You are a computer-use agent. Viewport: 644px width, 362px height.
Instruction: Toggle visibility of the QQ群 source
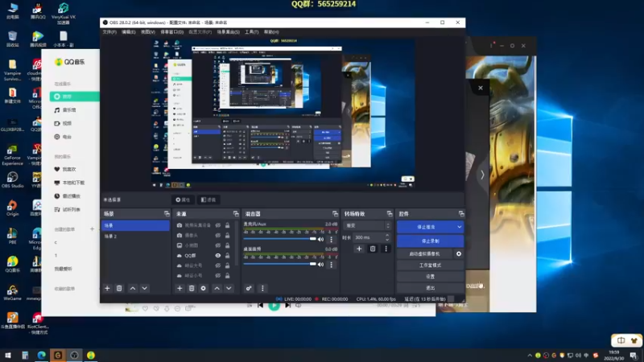pyautogui.click(x=218, y=255)
